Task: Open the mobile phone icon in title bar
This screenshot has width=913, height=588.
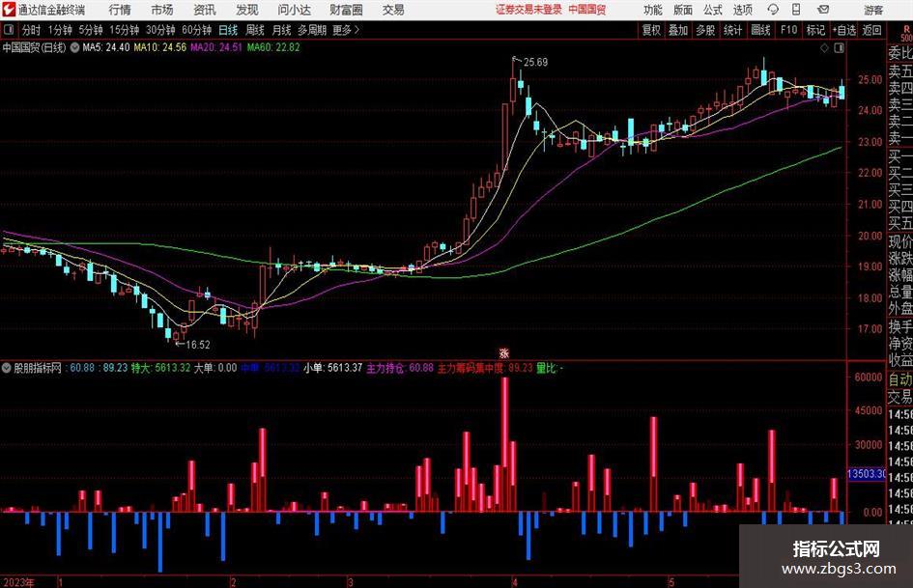Action: 796,10
